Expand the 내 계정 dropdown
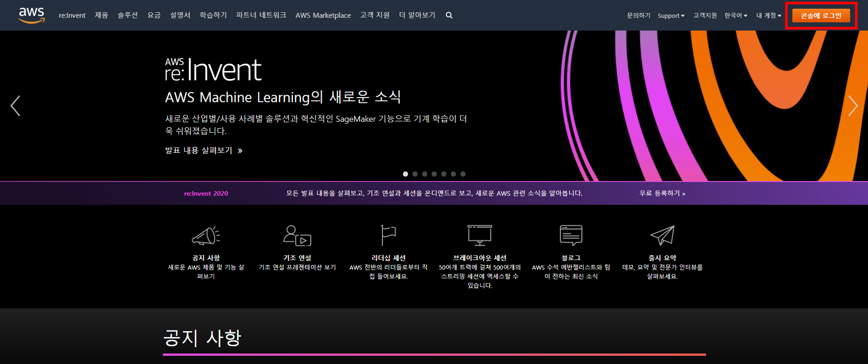 coord(769,16)
